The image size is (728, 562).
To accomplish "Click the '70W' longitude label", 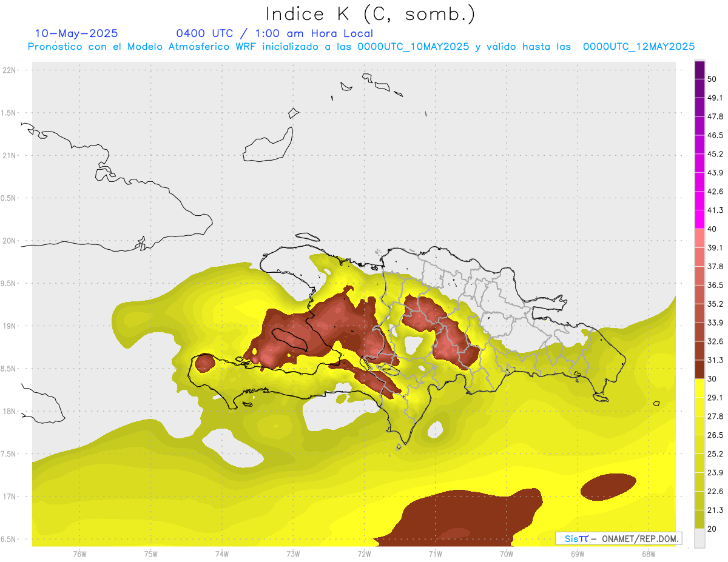I will point(507,554).
